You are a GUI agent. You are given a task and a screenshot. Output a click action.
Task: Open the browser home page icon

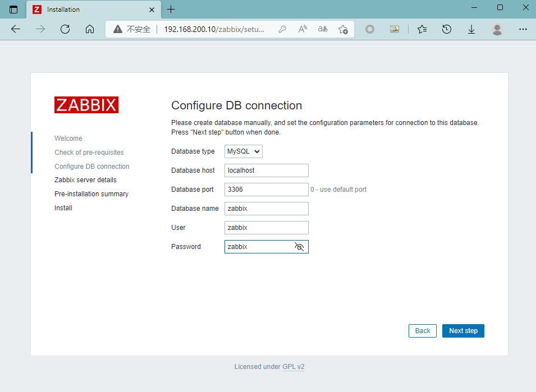pyautogui.click(x=90, y=29)
